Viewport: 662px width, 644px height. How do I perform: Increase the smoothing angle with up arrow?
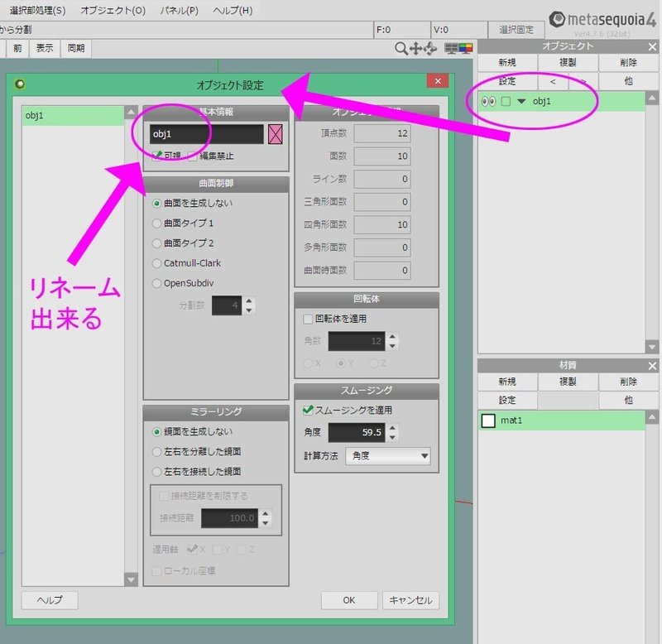point(392,428)
